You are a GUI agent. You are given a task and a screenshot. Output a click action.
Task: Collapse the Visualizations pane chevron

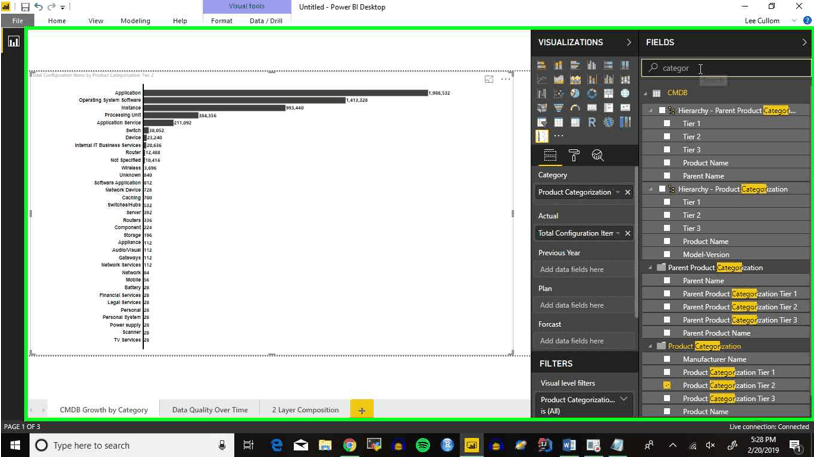point(629,42)
